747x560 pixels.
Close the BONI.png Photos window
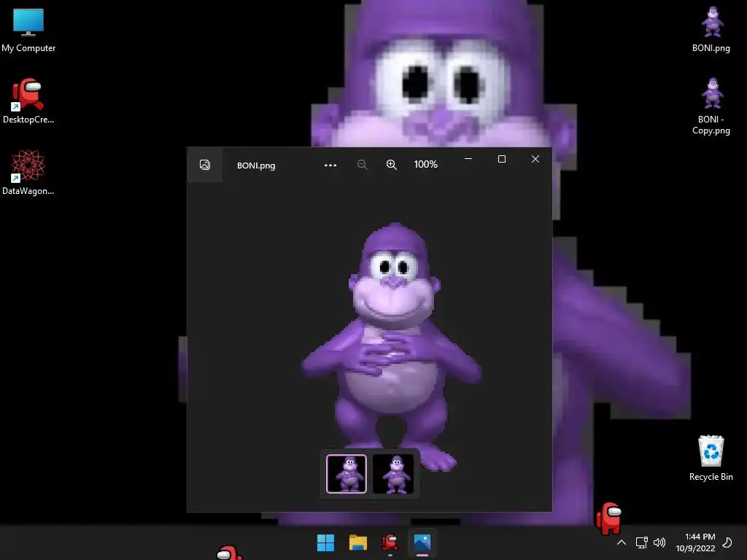tap(535, 159)
